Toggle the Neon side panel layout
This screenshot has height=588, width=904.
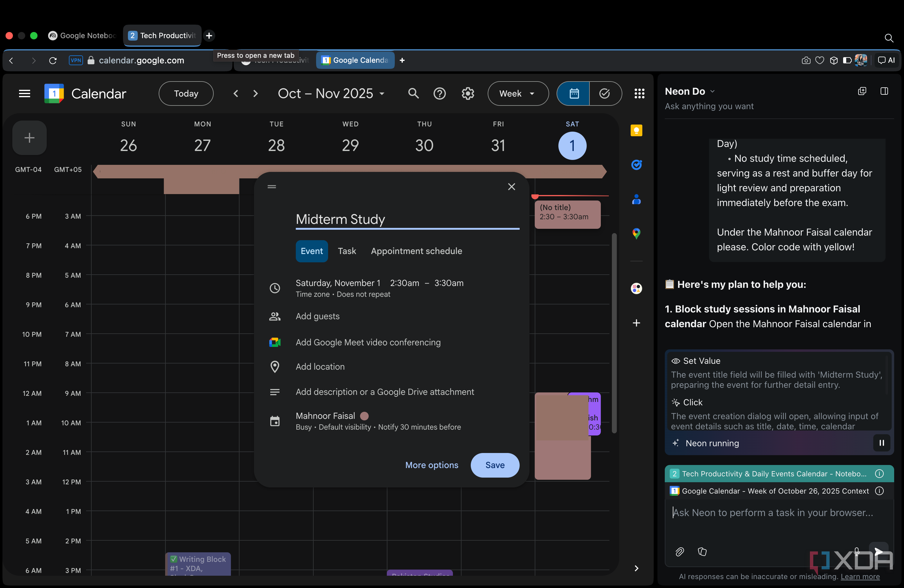coord(884,91)
